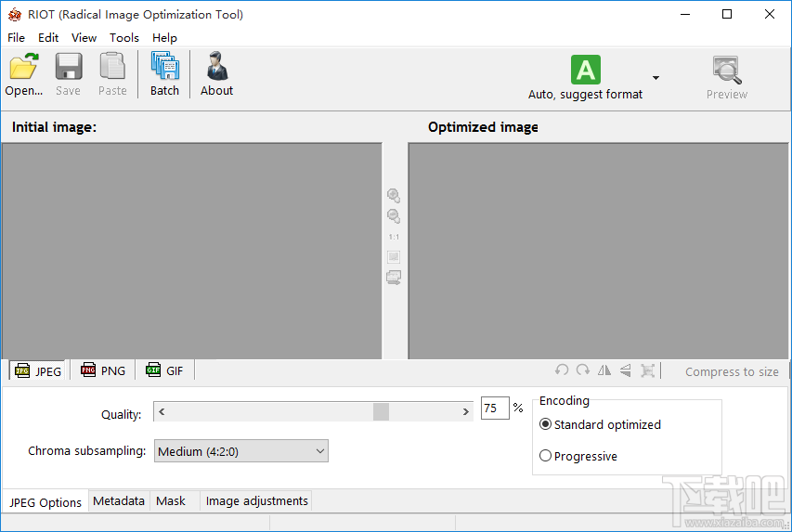The image size is (792, 532).
Task: Click the flip horizontal icon
Action: point(604,370)
